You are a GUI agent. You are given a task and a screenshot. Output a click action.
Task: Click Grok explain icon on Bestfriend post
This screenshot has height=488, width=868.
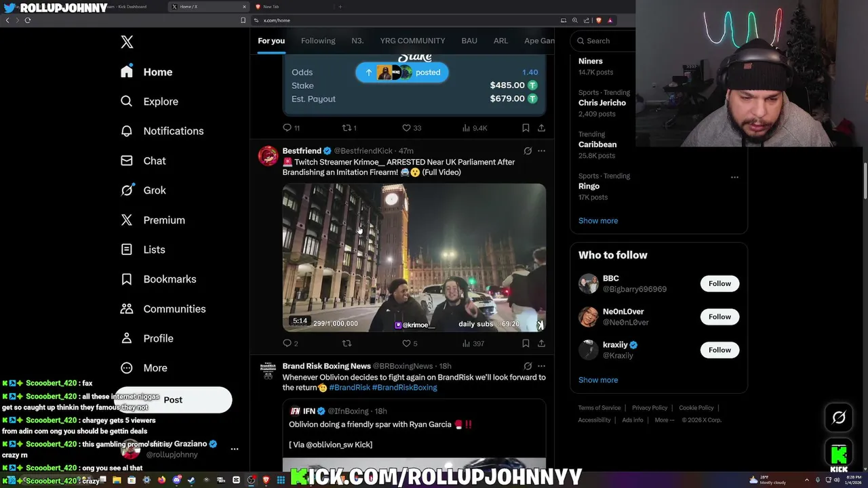[528, 150]
